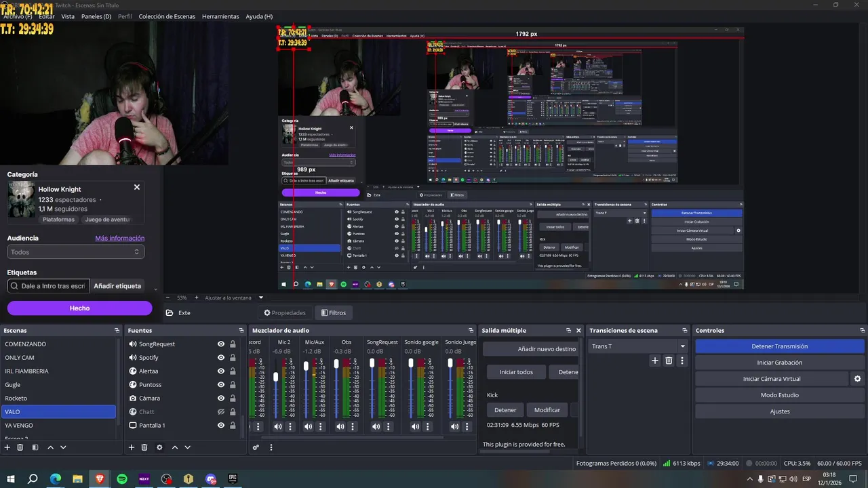Add a scene transition with plus

[655, 361]
